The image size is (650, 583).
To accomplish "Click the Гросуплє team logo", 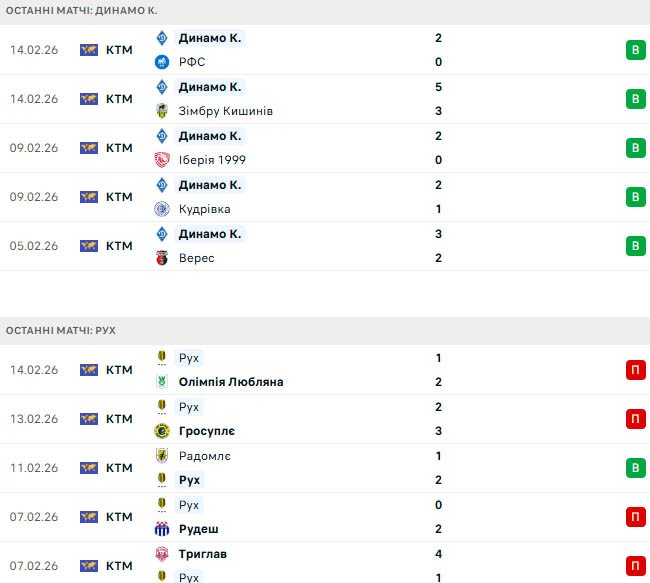I will [x=162, y=431].
